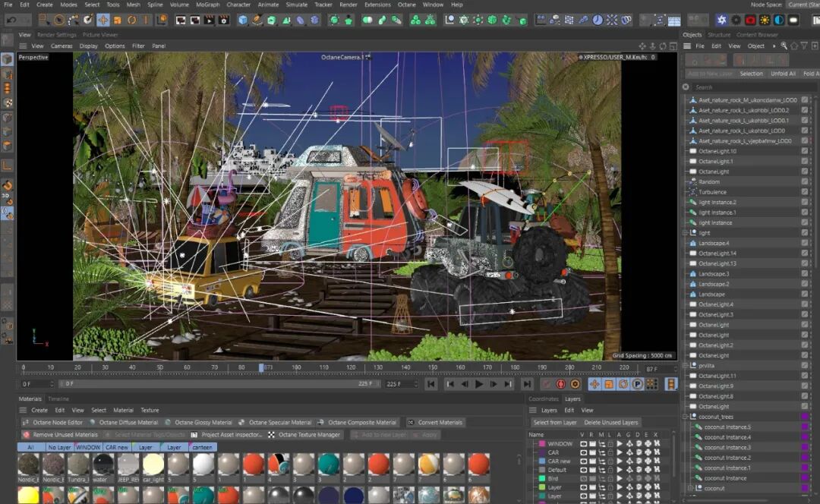
Task: Switch to the Render Settings tab
Action: 56,35
